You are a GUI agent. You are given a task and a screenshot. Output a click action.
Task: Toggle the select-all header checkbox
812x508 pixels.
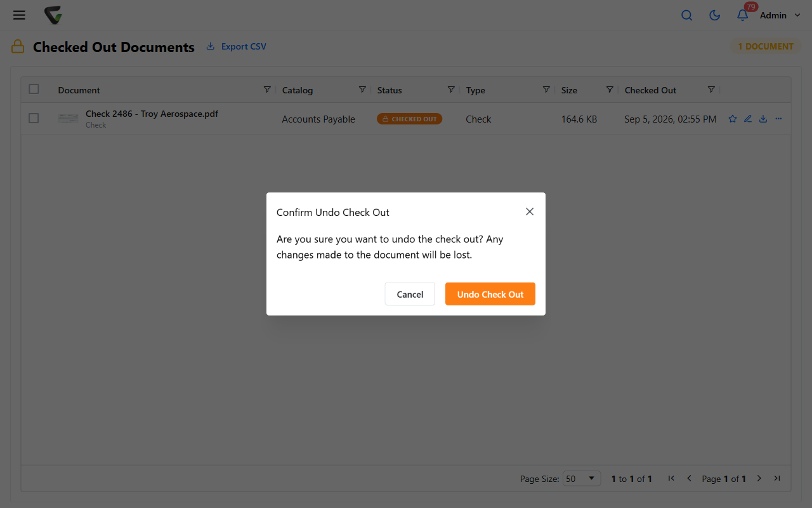(x=34, y=90)
